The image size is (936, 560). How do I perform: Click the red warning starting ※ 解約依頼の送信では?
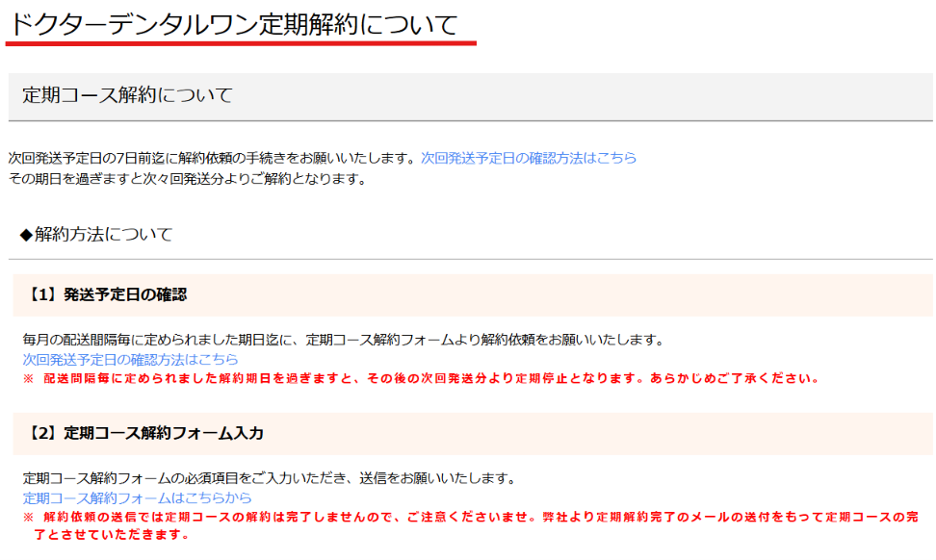point(470,525)
